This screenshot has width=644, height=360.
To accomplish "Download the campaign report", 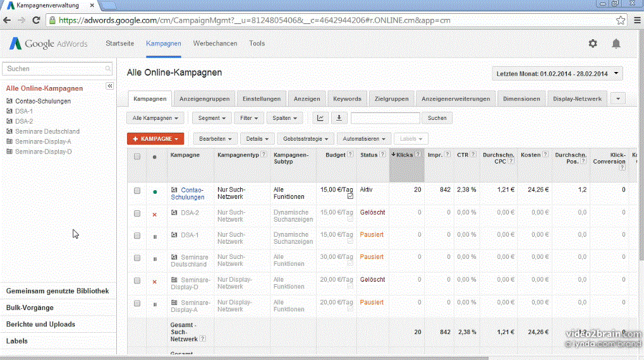I will (339, 118).
